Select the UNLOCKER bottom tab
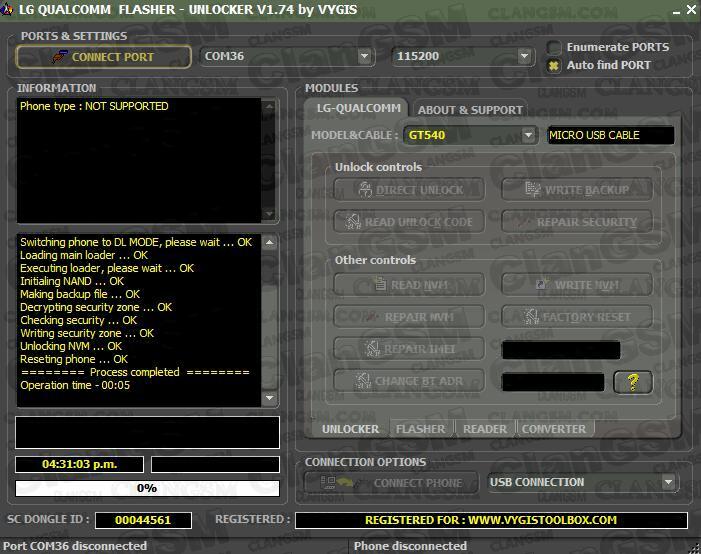 pyautogui.click(x=350, y=429)
